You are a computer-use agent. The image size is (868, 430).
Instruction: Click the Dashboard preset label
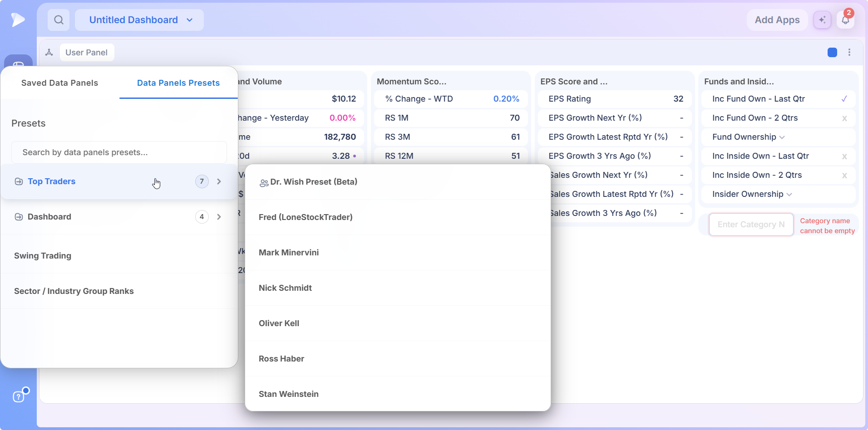[x=49, y=217]
